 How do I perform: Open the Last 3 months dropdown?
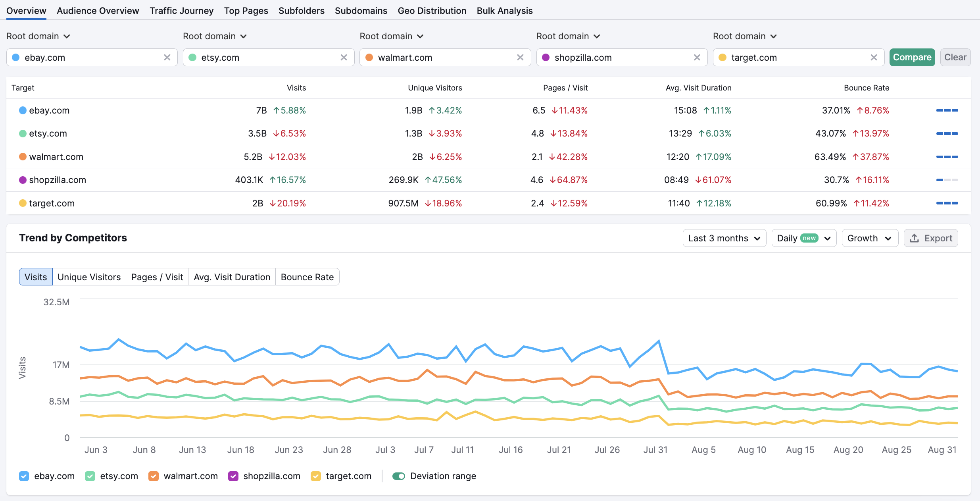coord(724,238)
